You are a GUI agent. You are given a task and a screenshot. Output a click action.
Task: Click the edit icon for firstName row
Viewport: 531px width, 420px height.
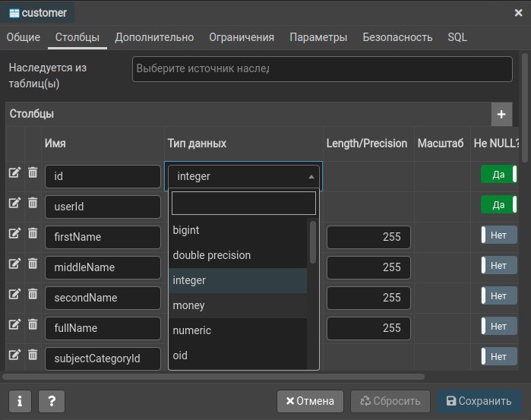(14, 233)
